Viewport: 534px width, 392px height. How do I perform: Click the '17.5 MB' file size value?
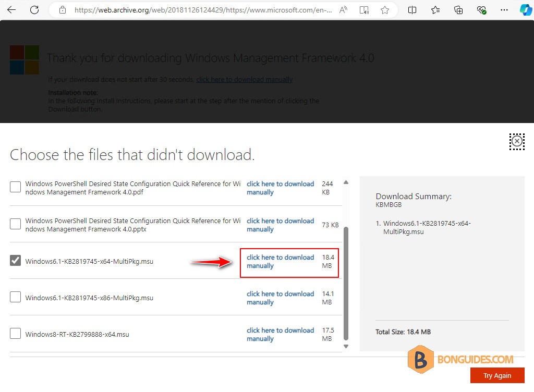tap(328, 335)
